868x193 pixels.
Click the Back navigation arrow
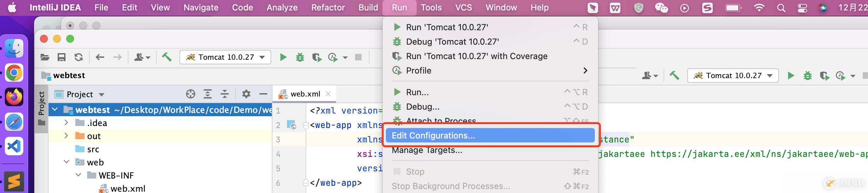coord(100,57)
